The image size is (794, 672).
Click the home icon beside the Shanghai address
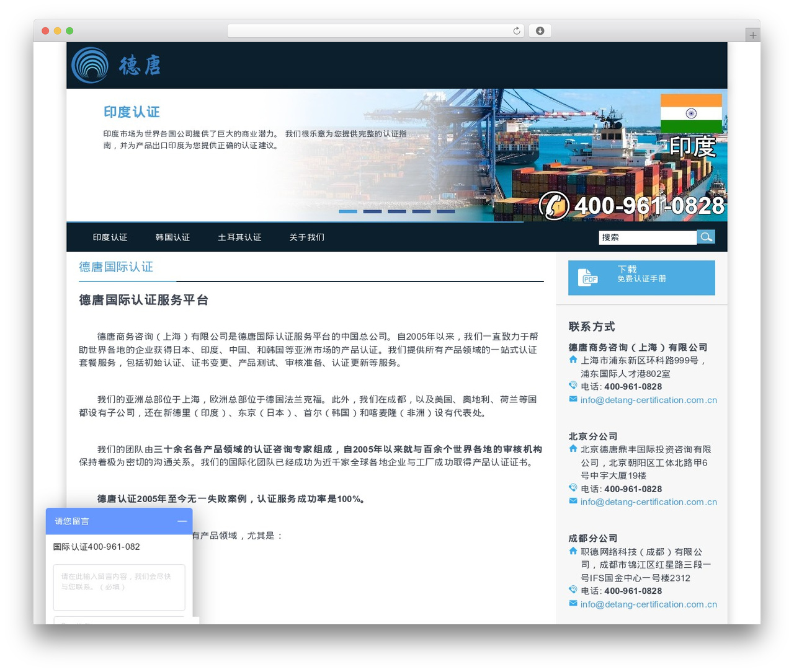click(x=573, y=360)
